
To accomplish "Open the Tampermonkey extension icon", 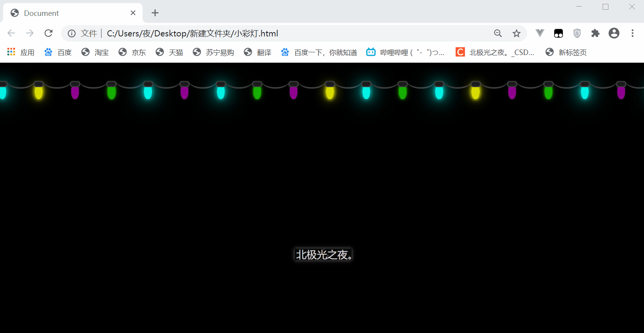I will 559,33.
